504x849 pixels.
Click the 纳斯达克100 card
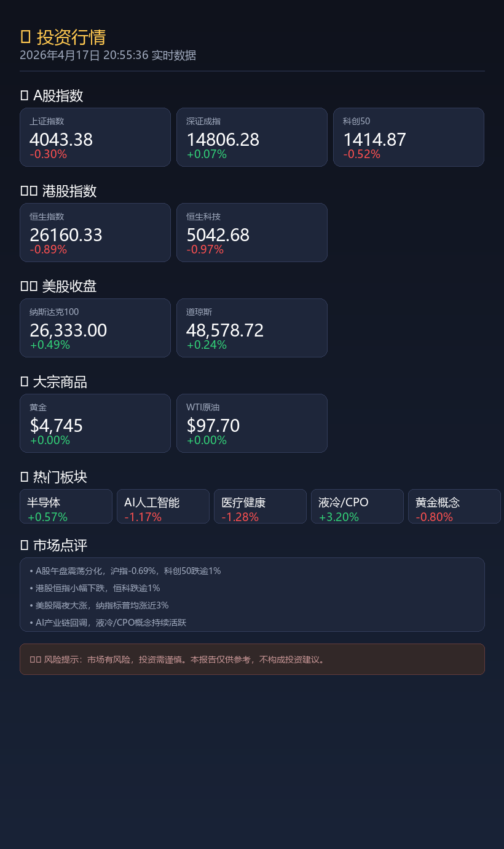(95, 328)
